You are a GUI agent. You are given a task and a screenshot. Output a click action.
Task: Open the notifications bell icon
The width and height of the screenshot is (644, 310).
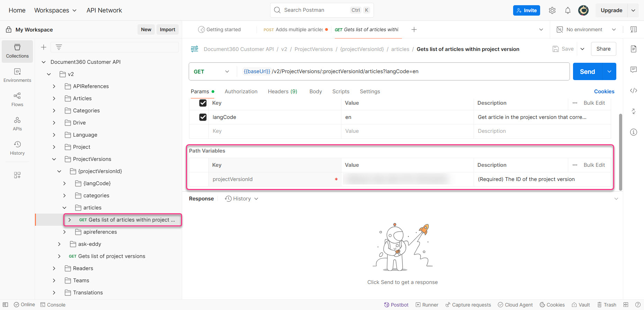568,10
